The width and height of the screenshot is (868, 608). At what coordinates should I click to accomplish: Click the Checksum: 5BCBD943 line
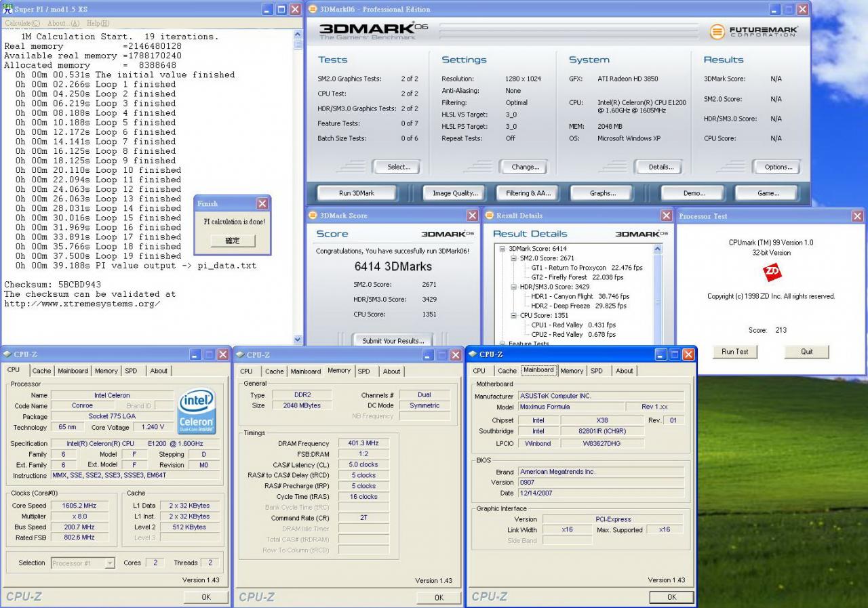(x=53, y=285)
